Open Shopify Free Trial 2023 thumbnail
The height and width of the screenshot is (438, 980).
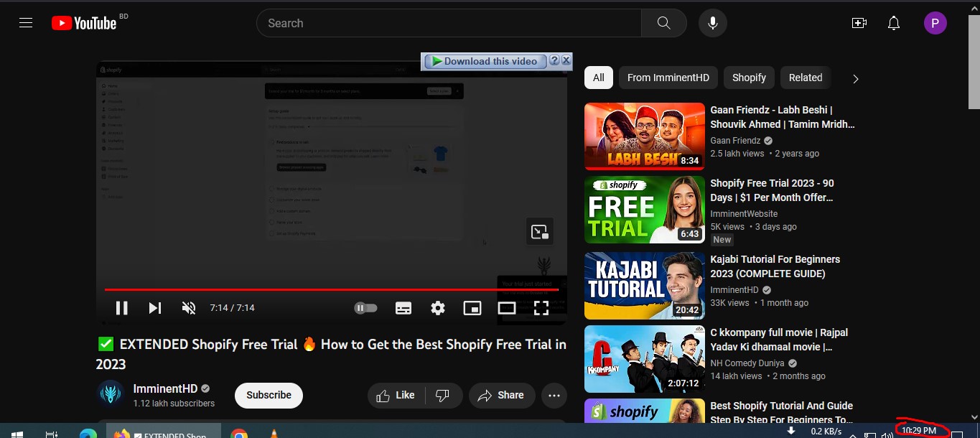[x=645, y=210]
